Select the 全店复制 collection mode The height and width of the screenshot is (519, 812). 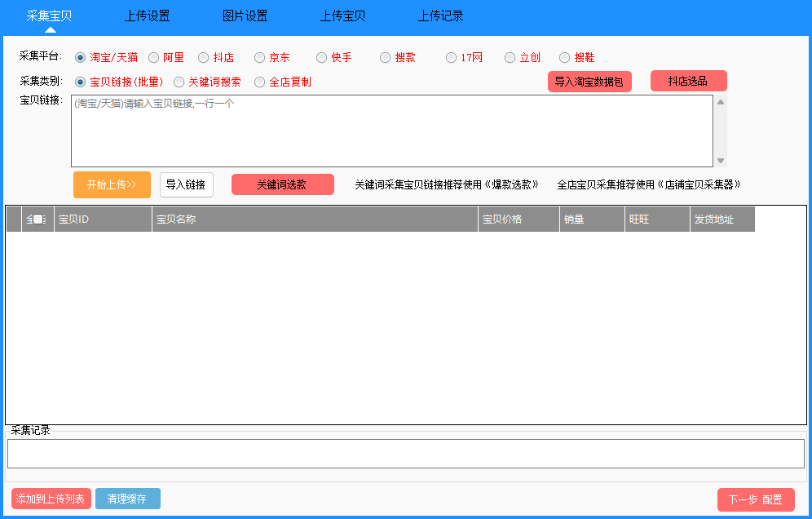coord(259,82)
